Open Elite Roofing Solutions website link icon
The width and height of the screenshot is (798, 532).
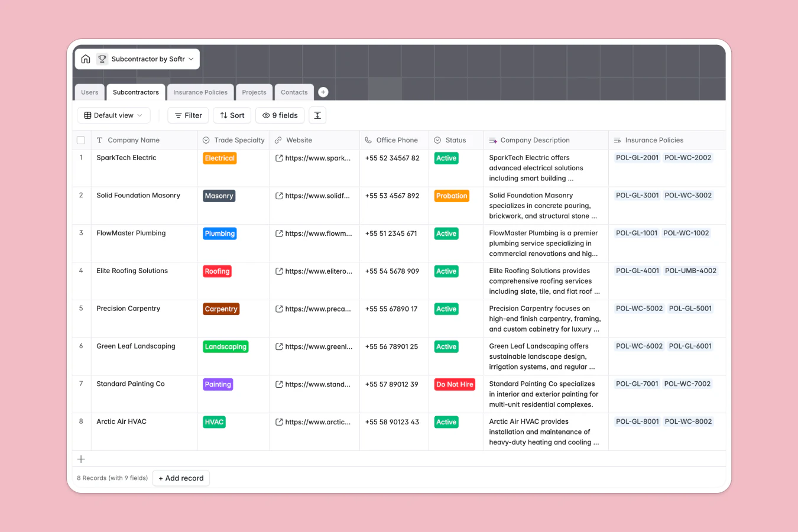pyautogui.click(x=279, y=271)
